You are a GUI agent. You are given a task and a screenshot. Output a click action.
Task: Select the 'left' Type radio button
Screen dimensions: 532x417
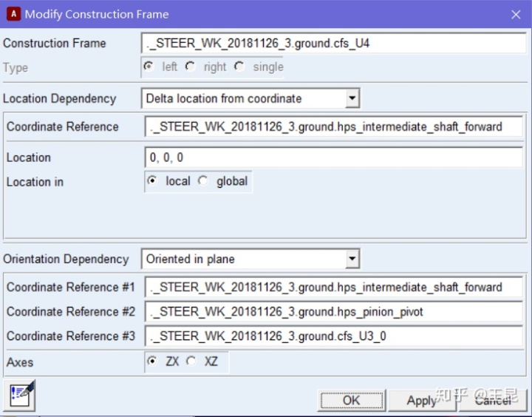[149, 67]
